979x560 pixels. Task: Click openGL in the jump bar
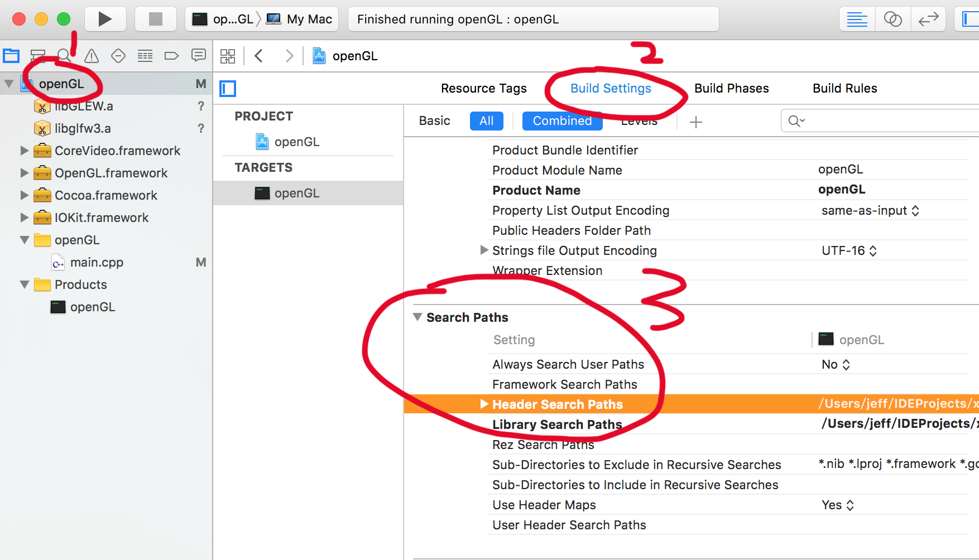click(x=345, y=56)
